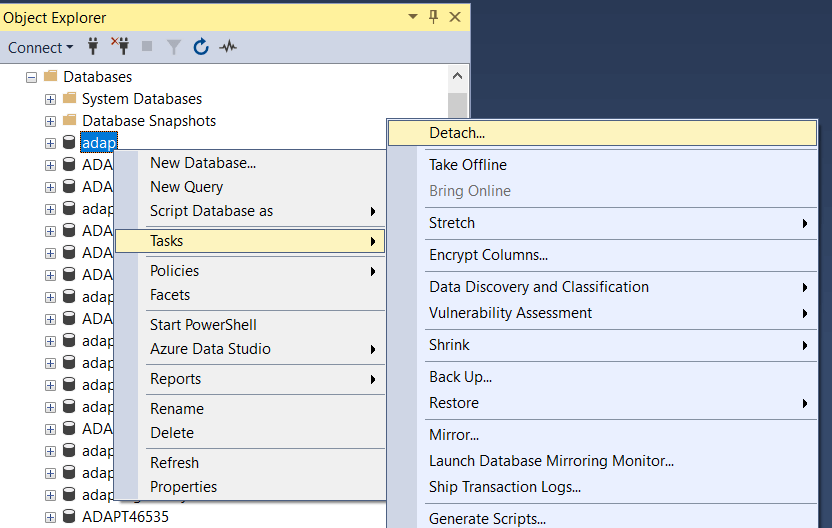Image resolution: width=832 pixels, height=528 pixels.
Task: Collapse the Databases tree node
Action: point(32,77)
